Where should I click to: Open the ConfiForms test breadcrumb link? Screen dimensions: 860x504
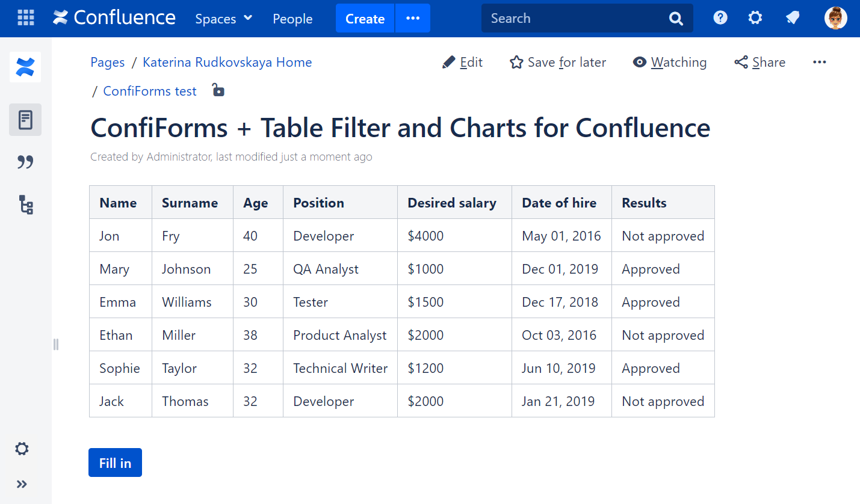[149, 91]
